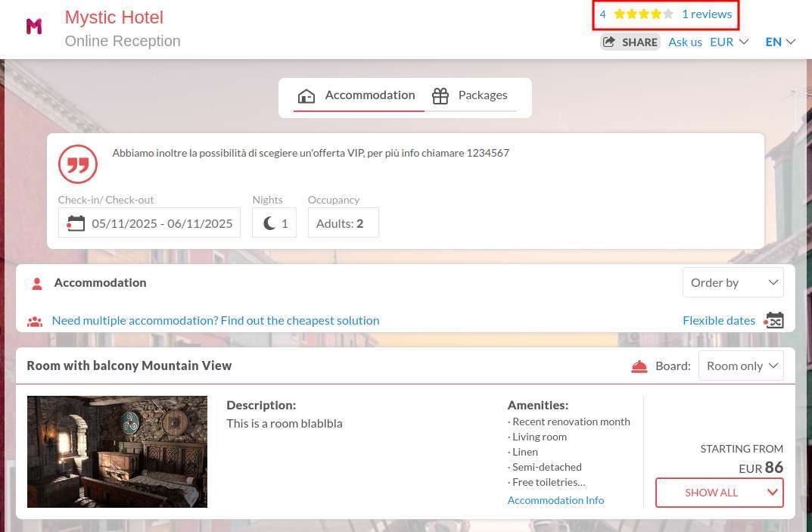Click the Adults occupancy field

pyautogui.click(x=343, y=223)
